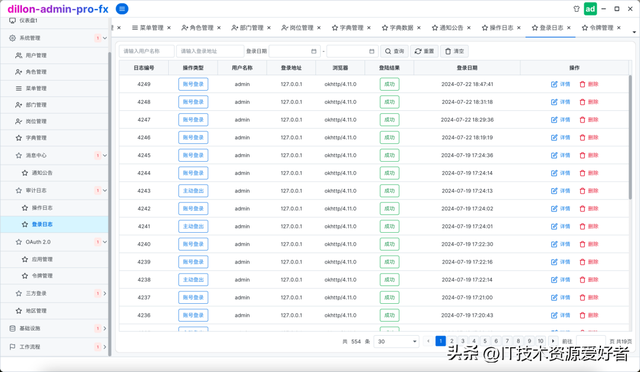640x372 pixels.
Task: Toggle the sidebar with the blue hamburger button
Action: [x=122, y=9]
